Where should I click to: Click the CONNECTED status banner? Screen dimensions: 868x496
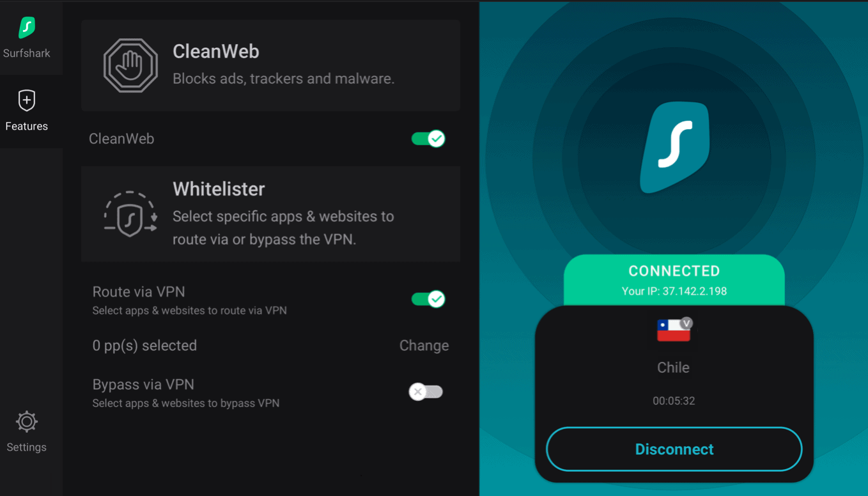[x=674, y=280]
